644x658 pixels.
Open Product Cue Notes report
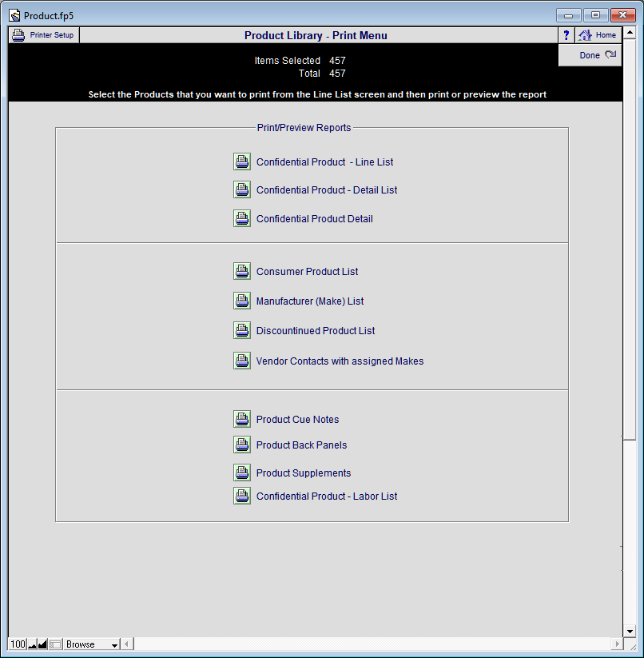pos(297,419)
